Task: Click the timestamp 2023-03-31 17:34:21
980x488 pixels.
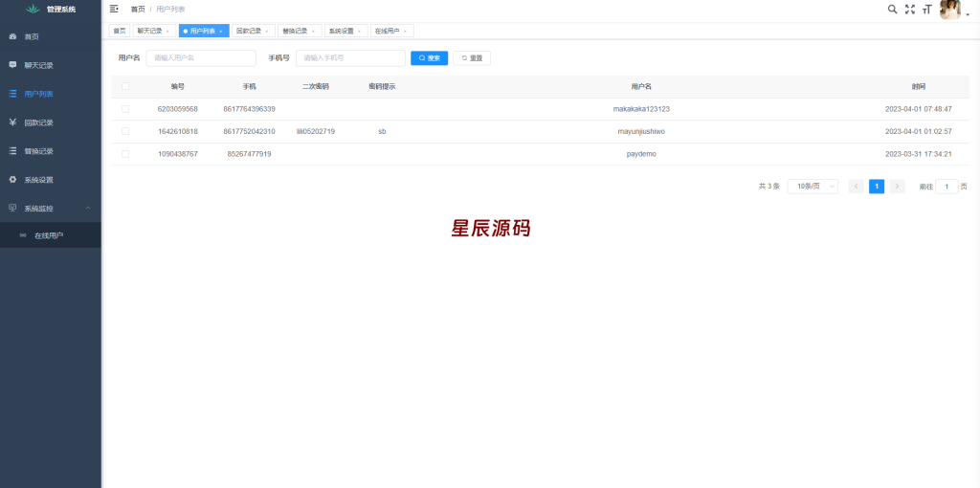Action: pos(918,154)
